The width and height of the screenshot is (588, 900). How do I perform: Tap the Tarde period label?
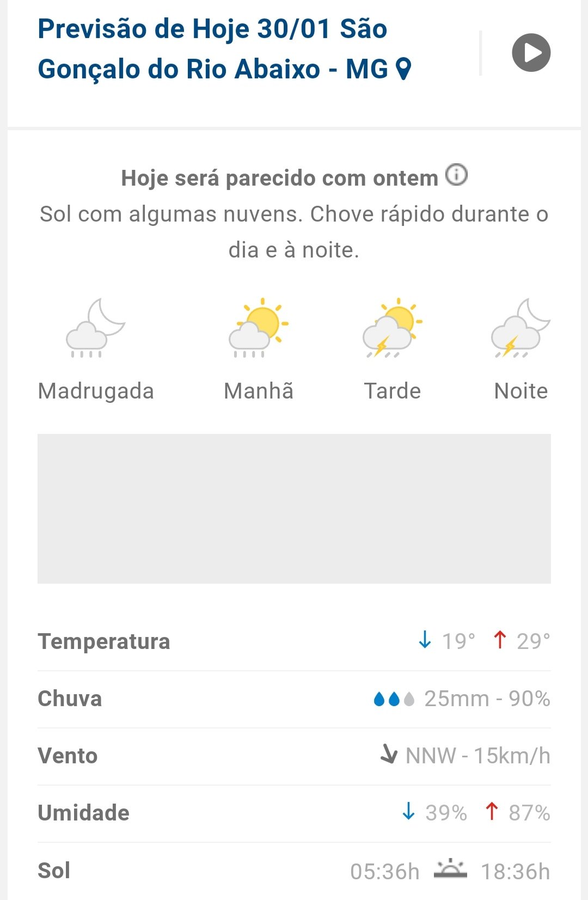(393, 391)
